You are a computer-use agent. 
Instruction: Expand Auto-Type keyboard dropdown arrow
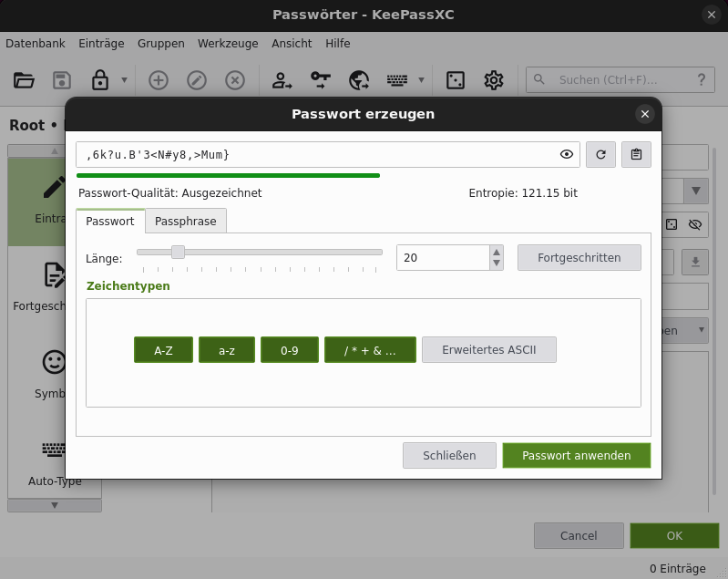tap(421, 80)
